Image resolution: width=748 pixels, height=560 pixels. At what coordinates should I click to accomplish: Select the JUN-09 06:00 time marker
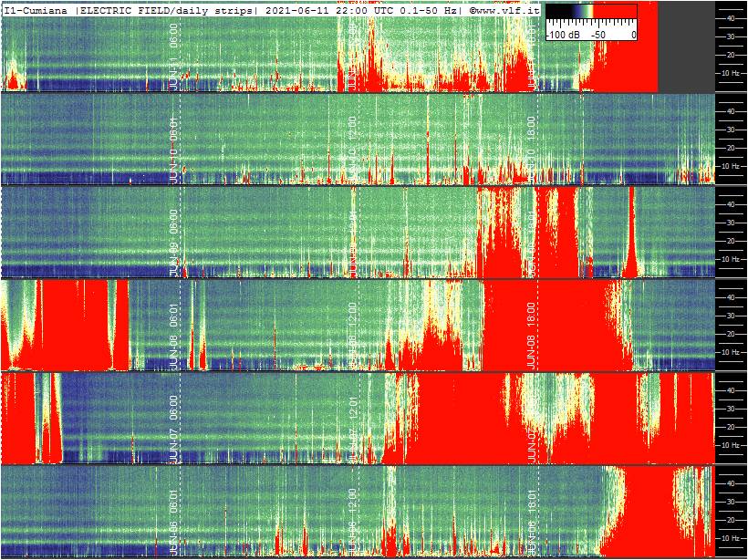tap(174, 243)
